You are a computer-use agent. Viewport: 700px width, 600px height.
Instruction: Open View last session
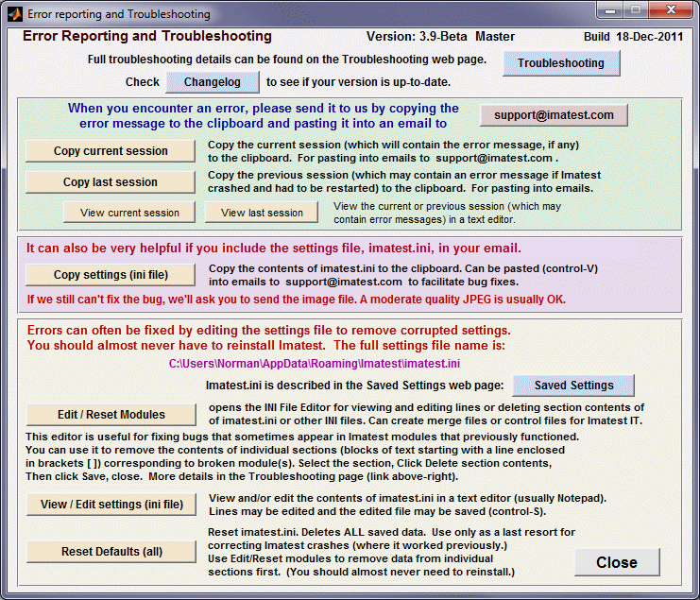[262, 213]
